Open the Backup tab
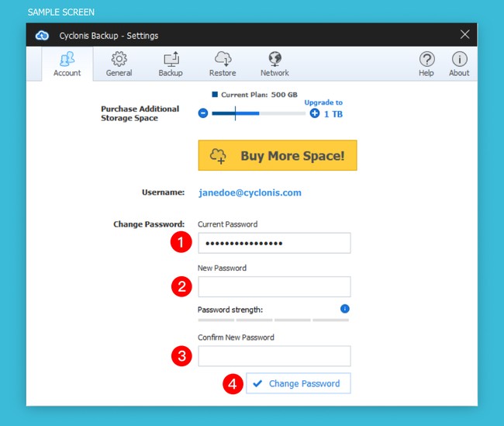The height and width of the screenshot is (426, 504). pos(171,64)
